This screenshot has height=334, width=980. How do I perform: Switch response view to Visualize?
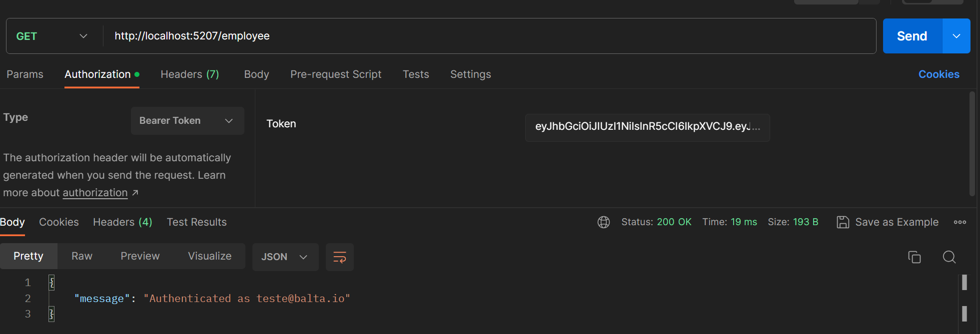click(x=210, y=256)
